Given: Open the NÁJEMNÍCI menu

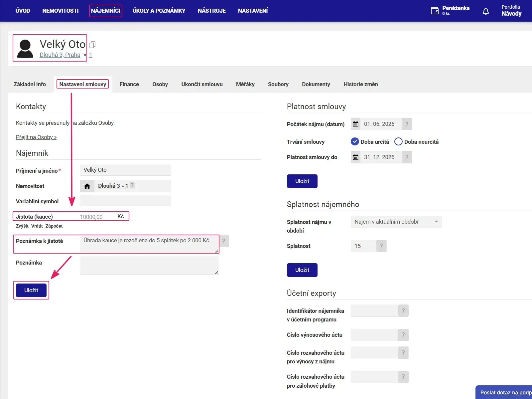Looking at the screenshot, I should coord(106,11).
